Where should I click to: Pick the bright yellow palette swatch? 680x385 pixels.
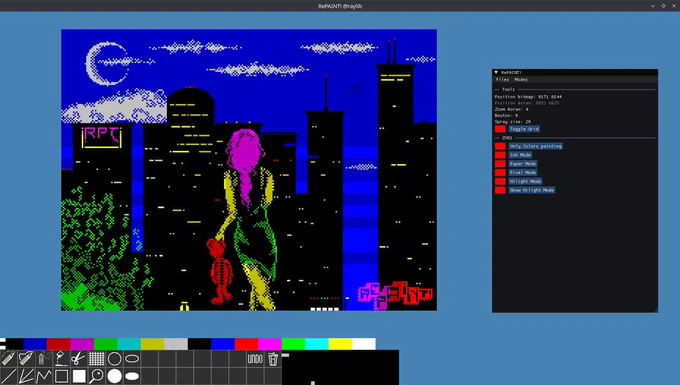340,344
